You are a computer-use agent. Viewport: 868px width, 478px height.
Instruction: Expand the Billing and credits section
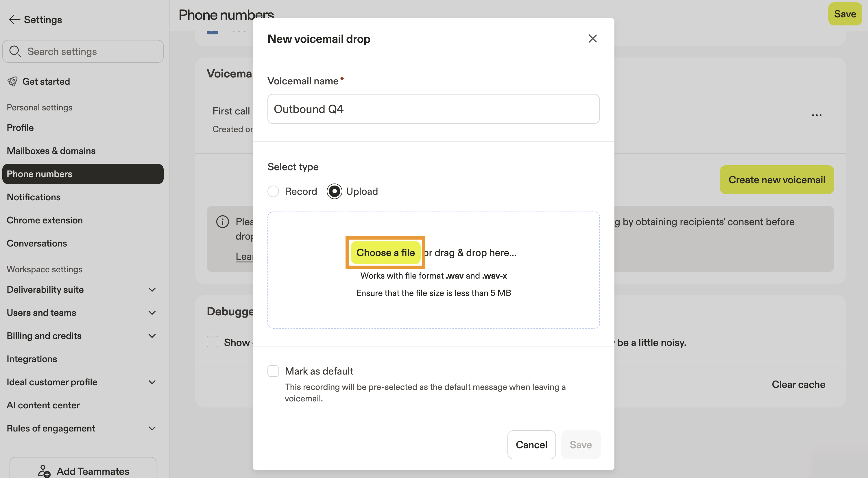click(152, 336)
